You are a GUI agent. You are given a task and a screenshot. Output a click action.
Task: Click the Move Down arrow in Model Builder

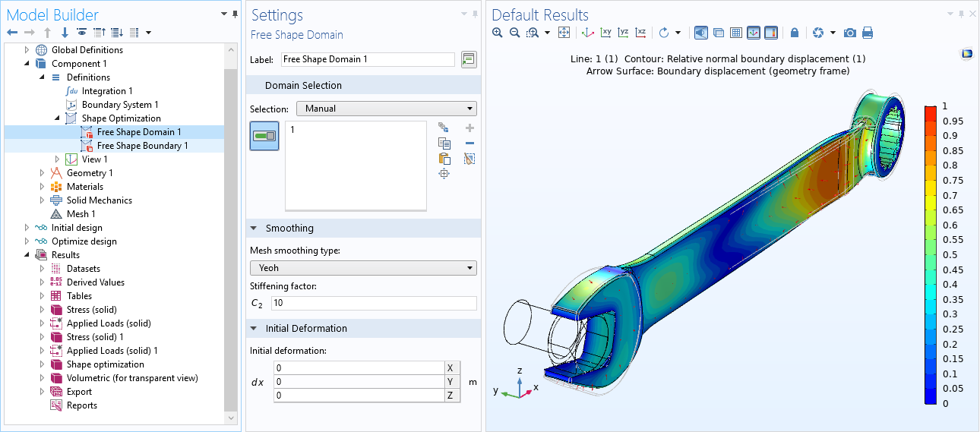click(65, 33)
